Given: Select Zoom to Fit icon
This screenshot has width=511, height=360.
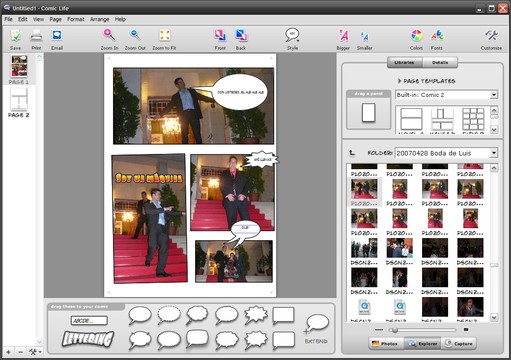Looking at the screenshot, I should click(165, 35).
